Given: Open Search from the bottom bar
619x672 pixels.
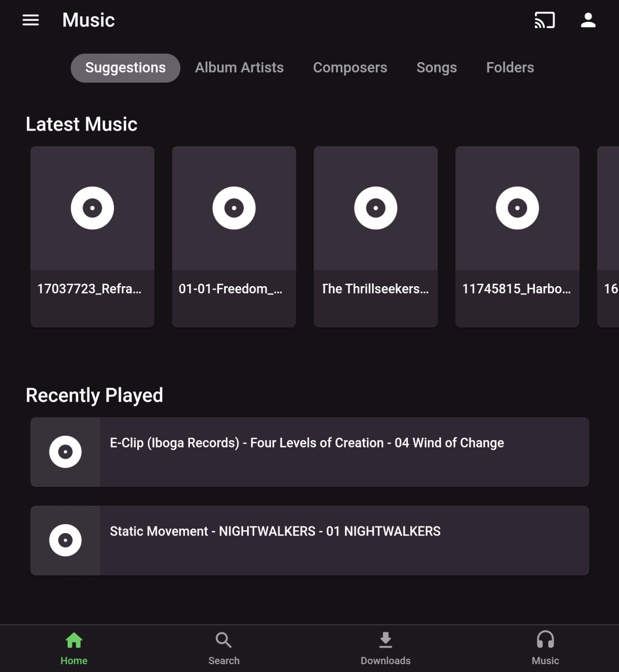Looking at the screenshot, I should (224, 648).
